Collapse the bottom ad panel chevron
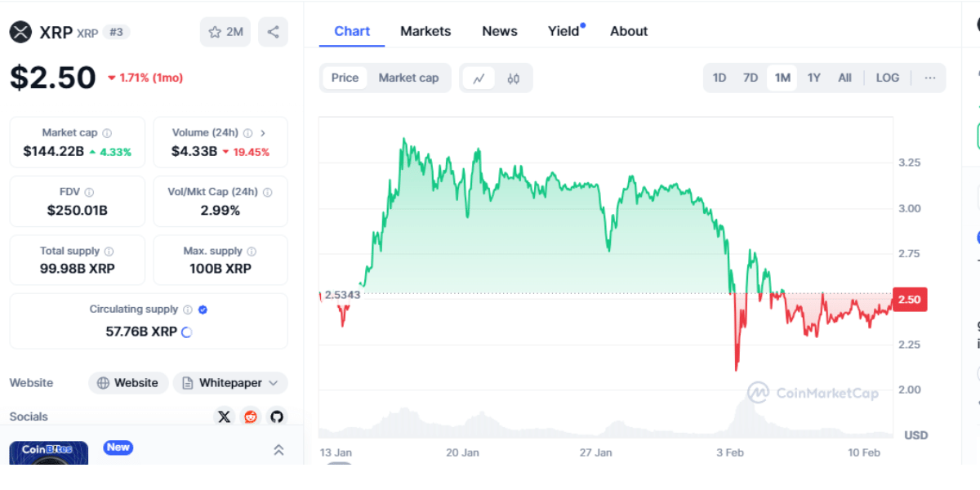The image size is (980, 490). pyautogui.click(x=278, y=449)
